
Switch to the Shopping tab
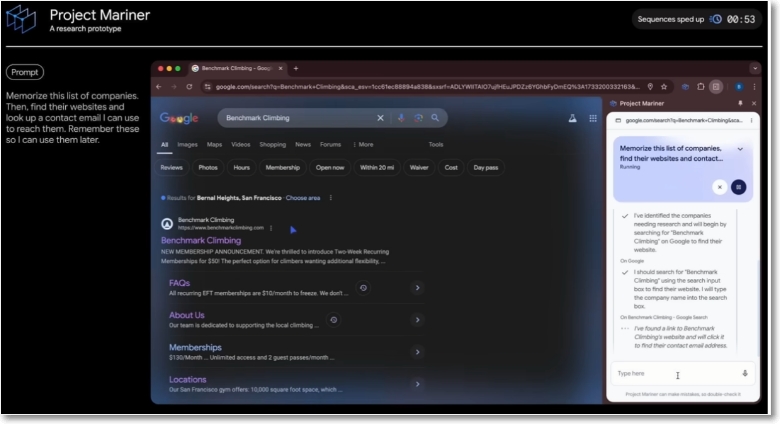273,144
